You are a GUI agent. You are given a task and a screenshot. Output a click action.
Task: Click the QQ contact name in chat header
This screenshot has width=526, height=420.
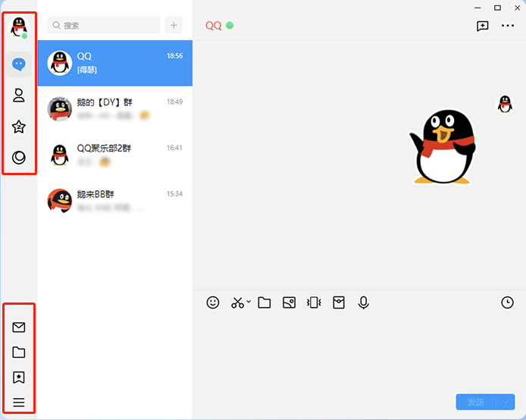pyautogui.click(x=213, y=26)
